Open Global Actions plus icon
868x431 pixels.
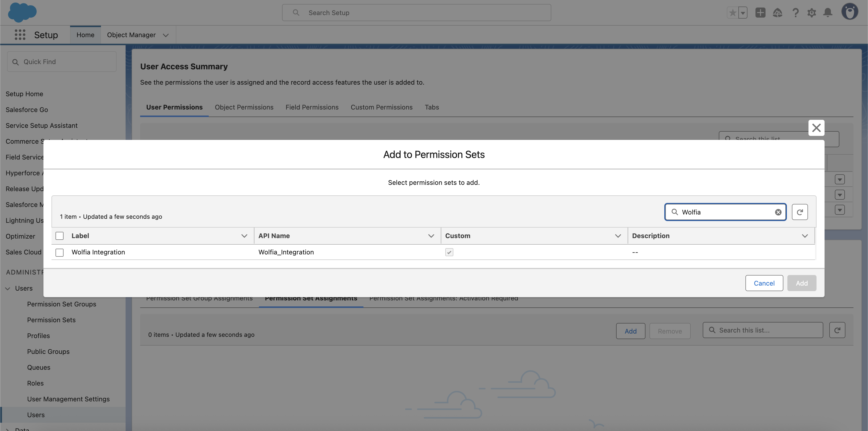tap(760, 13)
